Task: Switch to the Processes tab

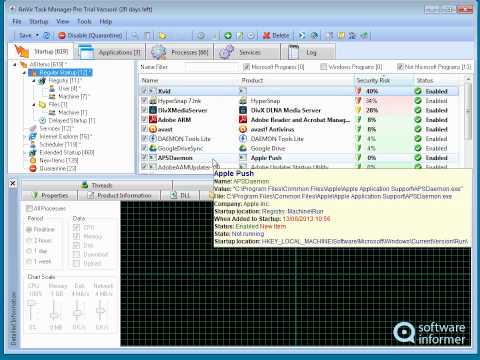Action: tap(180, 52)
